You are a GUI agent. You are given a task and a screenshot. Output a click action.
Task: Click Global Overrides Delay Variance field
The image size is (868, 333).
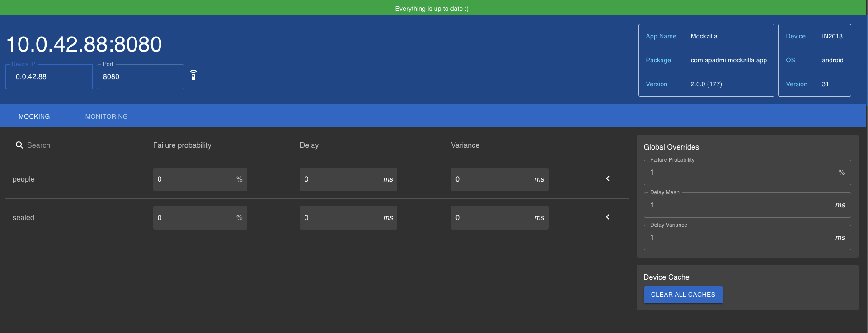point(741,238)
